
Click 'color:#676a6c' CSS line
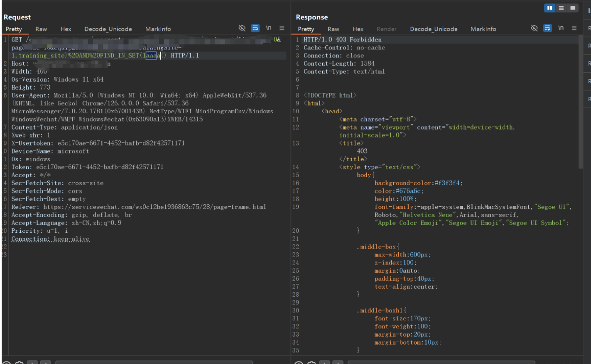(399, 191)
